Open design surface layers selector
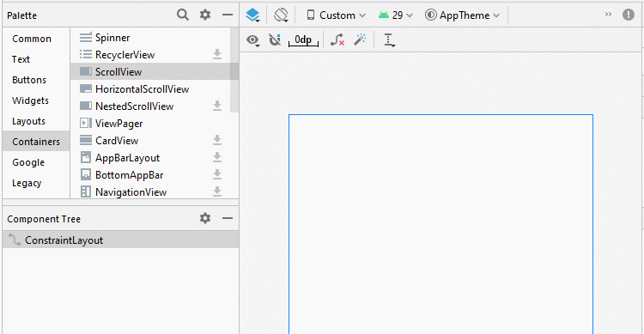The width and height of the screenshot is (644, 334). click(252, 15)
